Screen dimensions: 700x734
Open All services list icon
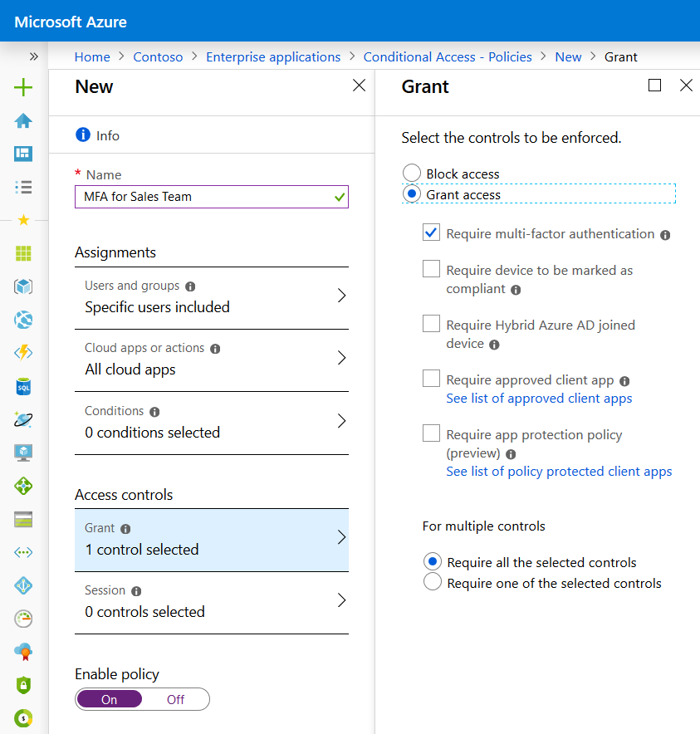pyautogui.click(x=23, y=188)
